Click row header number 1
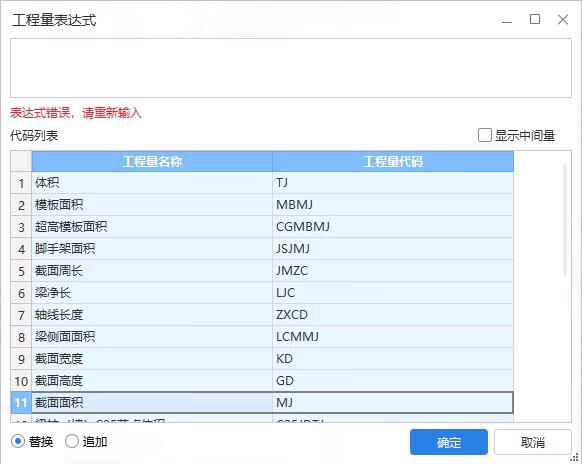This screenshot has width=582, height=464. point(21,183)
